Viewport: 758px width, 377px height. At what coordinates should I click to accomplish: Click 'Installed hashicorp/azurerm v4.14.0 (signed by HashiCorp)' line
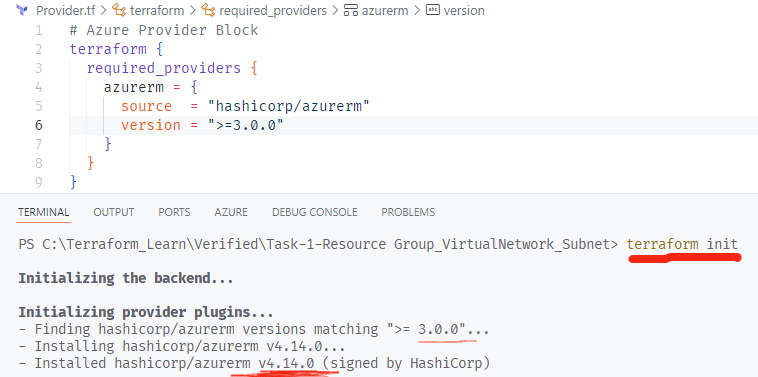(254, 363)
